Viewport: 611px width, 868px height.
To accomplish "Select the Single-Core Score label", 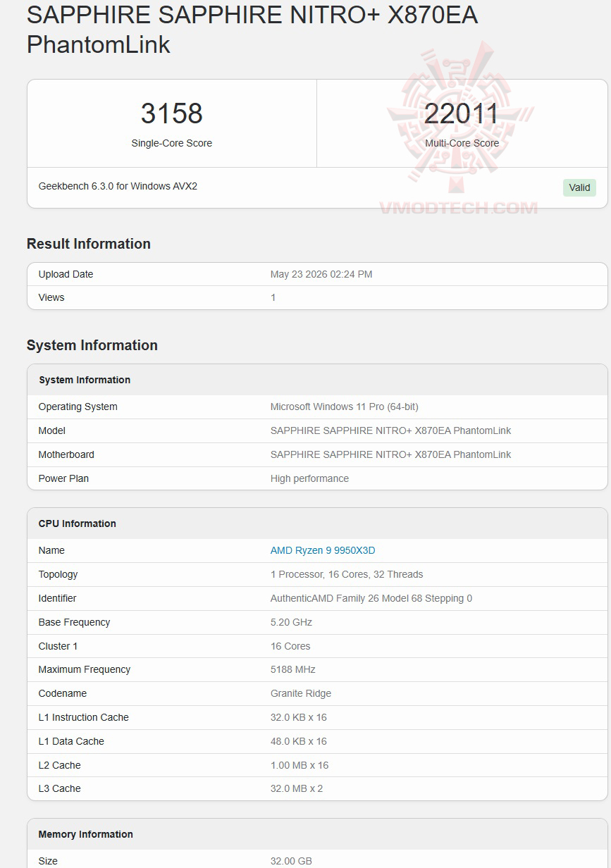I will tap(172, 143).
